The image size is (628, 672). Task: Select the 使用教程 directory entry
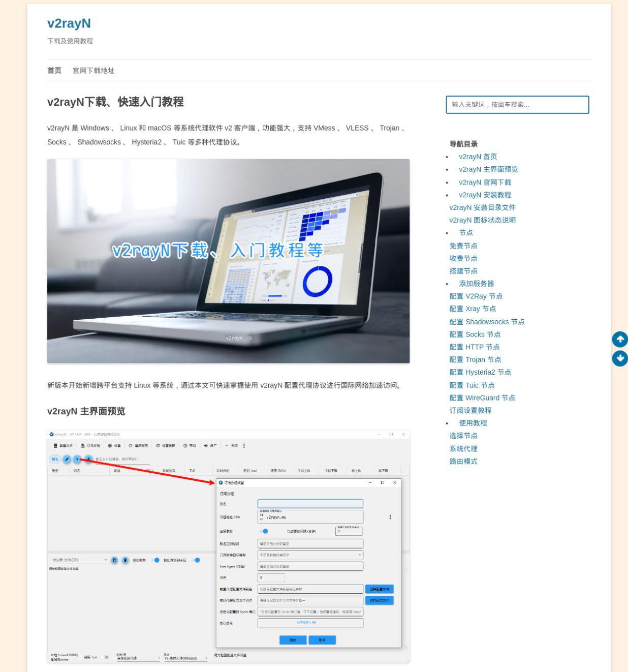[x=473, y=423]
